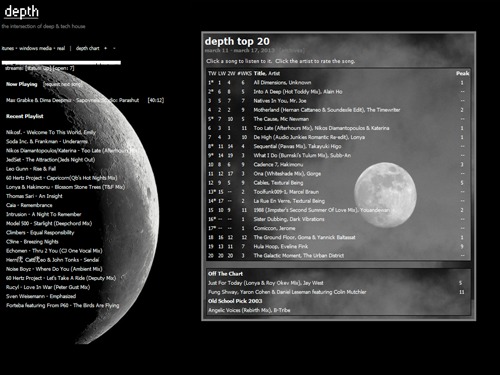500x375 pixels.
Task: Select playlist entry Echomen - Thru 2 You
Action: click(x=54, y=251)
